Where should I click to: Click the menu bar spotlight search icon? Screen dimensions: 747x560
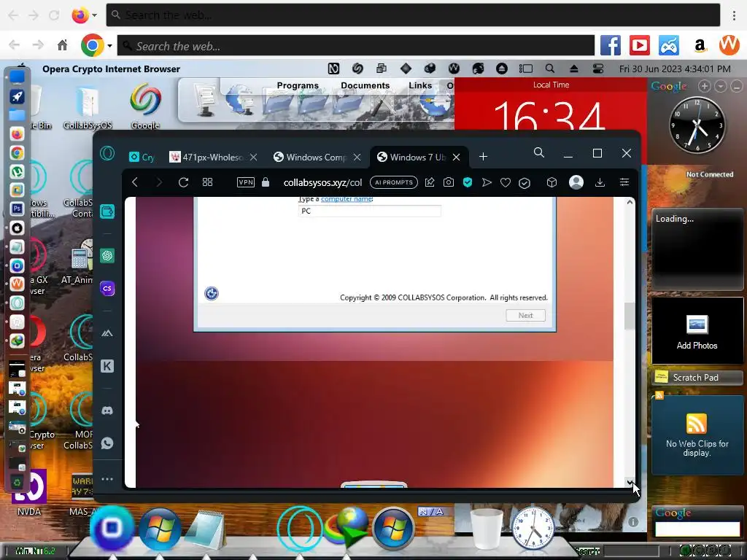tap(550, 69)
